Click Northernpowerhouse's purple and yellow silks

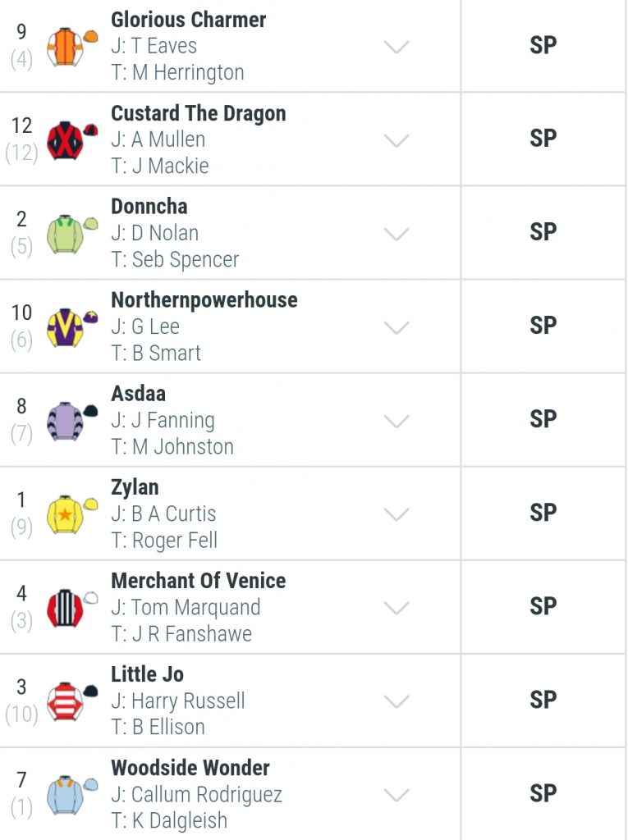[72, 327]
